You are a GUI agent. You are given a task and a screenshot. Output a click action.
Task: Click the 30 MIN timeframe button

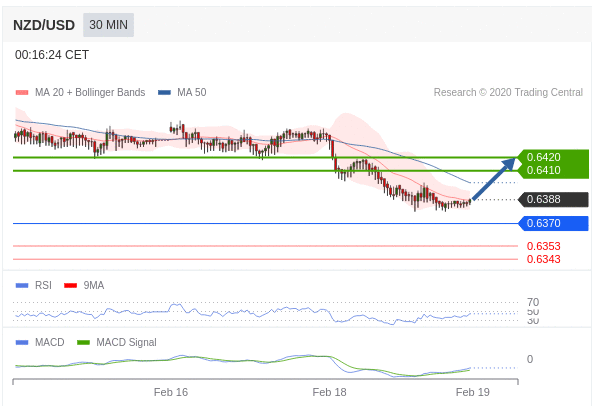tap(108, 25)
